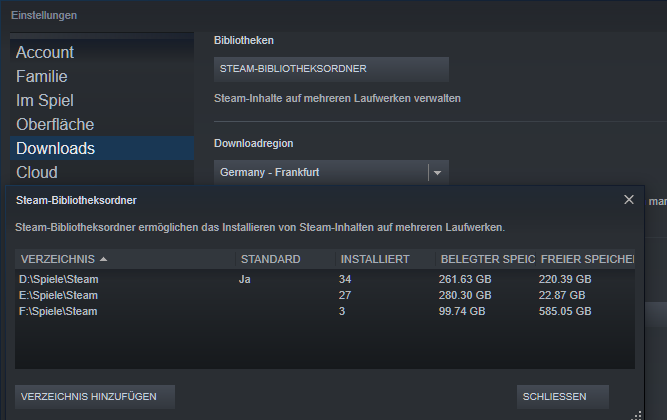Sort by the BELEGTER SPEICHER column header
The height and width of the screenshot is (420, 667).
point(485,259)
